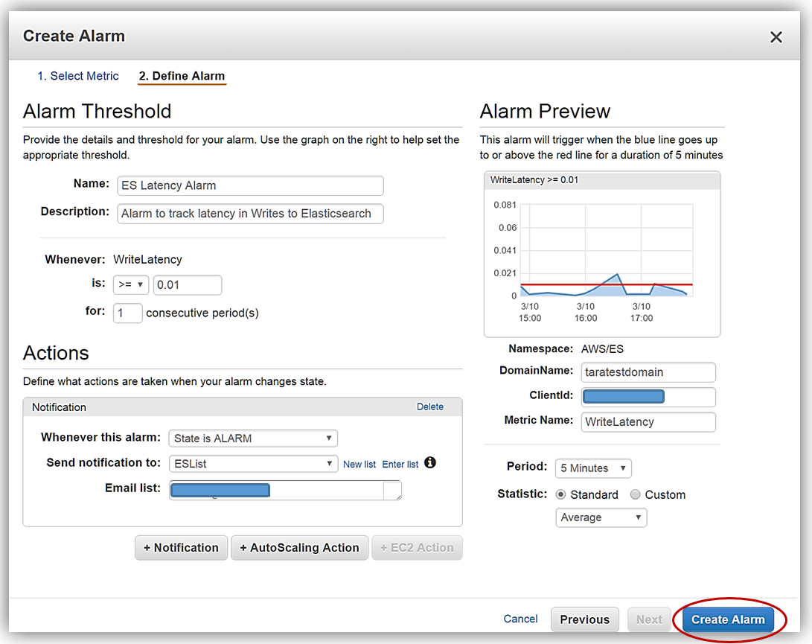
Task: Add an AutoScaling Action
Action: pos(299,548)
